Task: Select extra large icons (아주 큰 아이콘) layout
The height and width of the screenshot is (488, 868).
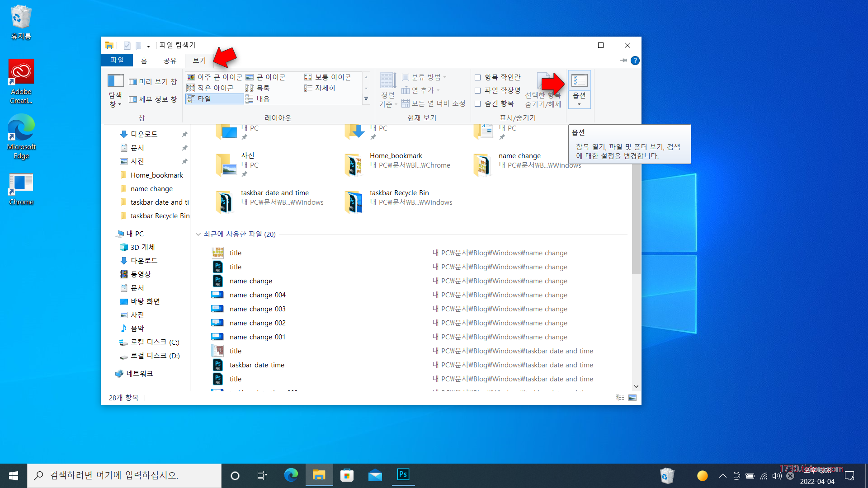Action: (x=215, y=77)
